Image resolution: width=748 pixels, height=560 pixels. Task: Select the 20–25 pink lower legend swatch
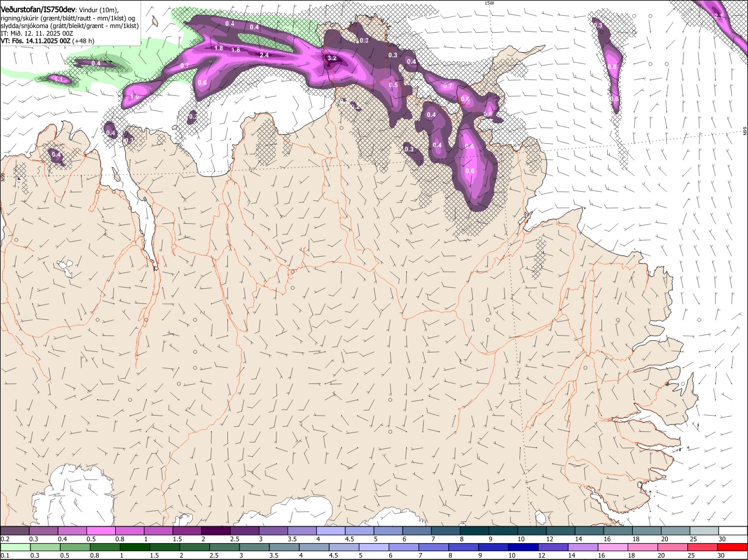pyautogui.click(x=673, y=547)
